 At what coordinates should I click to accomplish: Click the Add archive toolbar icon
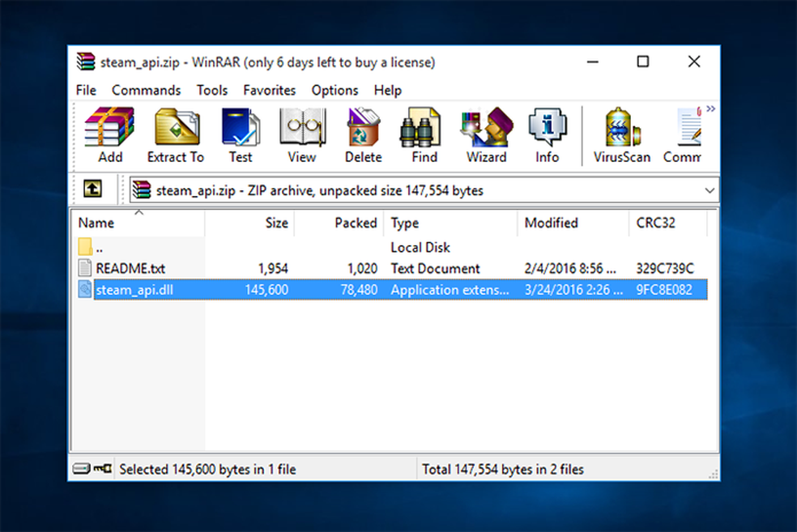click(x=109, y=135)
